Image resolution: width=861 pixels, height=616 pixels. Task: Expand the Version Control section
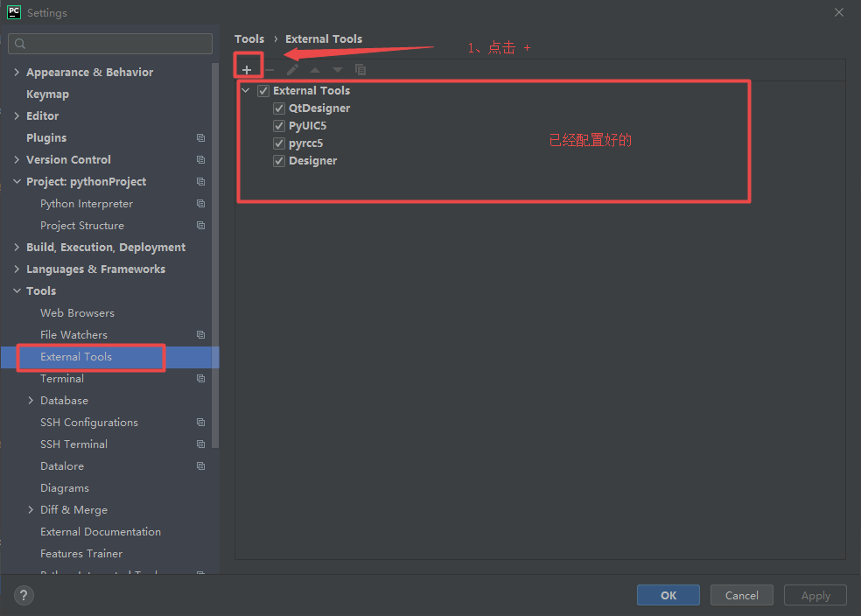16,159
